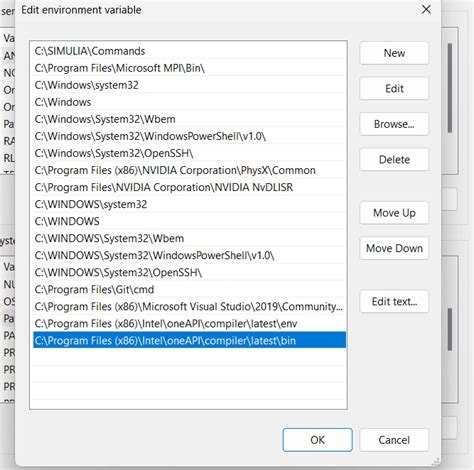
Task: Click the New button
Action: (394, 53)
